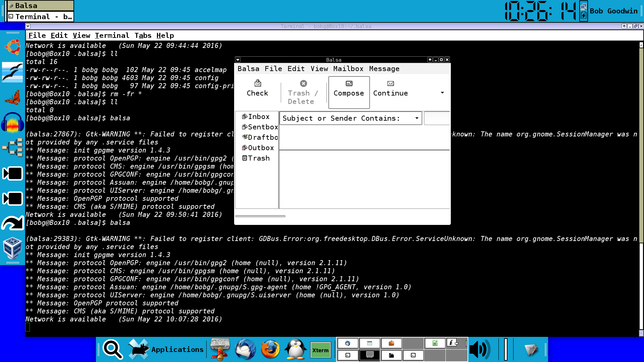The image size is (644, 362).
Task: Select the Draftbox mailbox
Action: (x=260, y=137)
